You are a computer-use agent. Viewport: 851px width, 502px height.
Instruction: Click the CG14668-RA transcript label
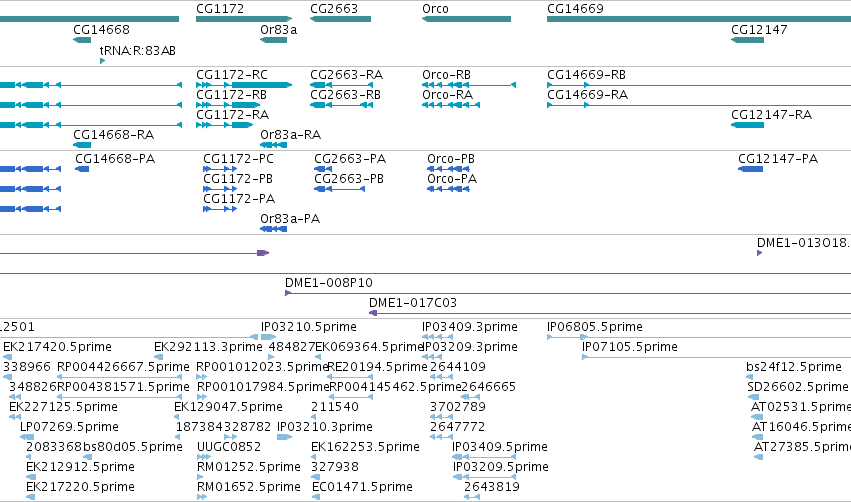click(113, 135)
